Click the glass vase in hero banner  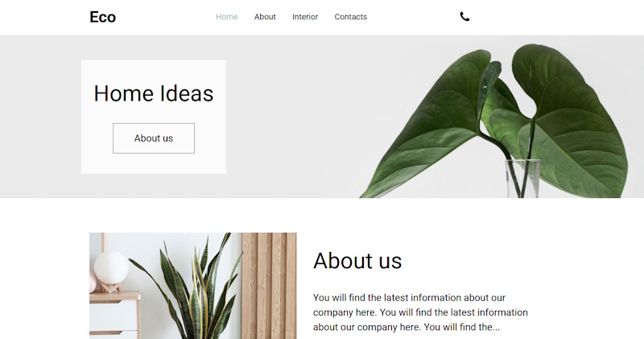[x=522, y=179]
